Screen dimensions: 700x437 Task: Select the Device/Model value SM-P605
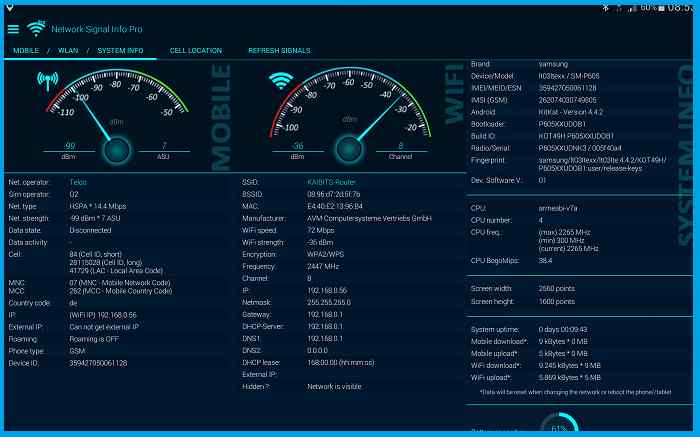(569, 76)
